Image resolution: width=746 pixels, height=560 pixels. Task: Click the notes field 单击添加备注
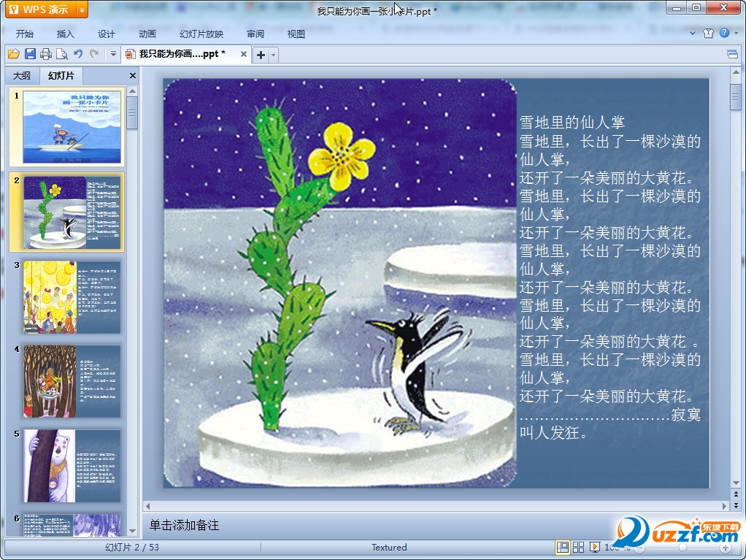point(184,525)
